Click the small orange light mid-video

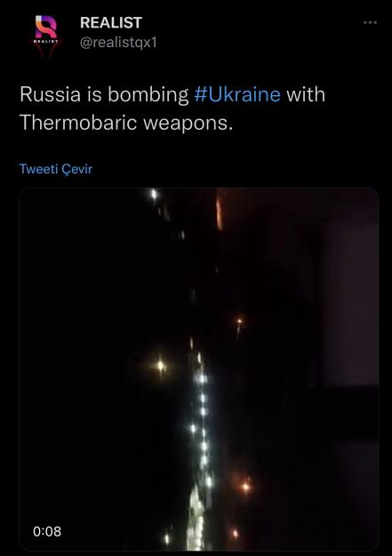(240, 322)
